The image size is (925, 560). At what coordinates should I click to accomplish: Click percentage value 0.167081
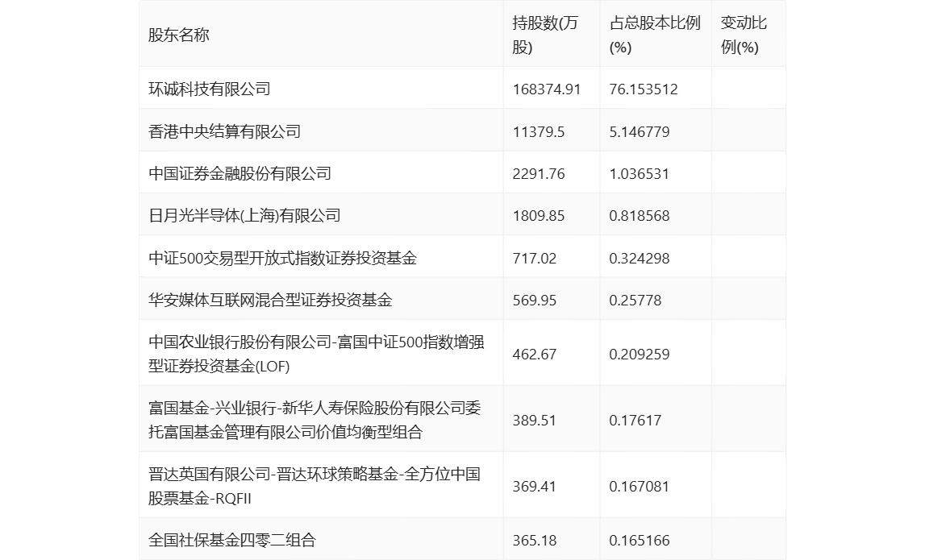(640, 487)
